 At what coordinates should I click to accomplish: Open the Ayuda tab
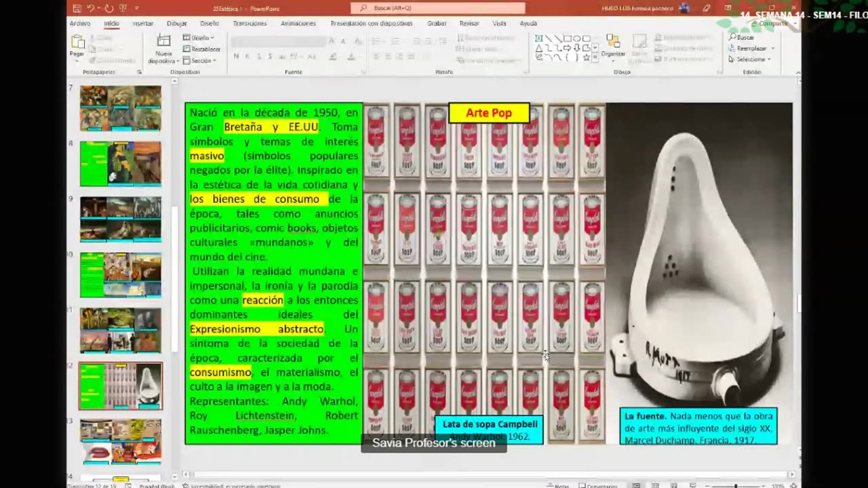tap(528, 23)
